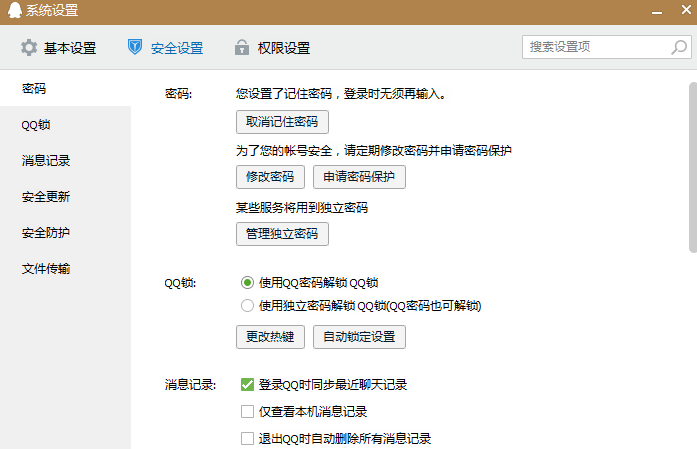Open the 基本设置 tab
697x449 pixels.
58,48
